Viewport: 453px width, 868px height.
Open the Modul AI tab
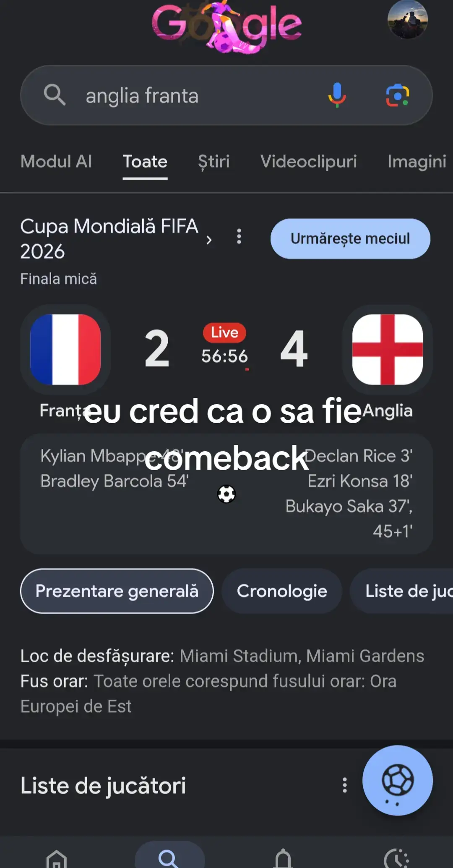56,162
